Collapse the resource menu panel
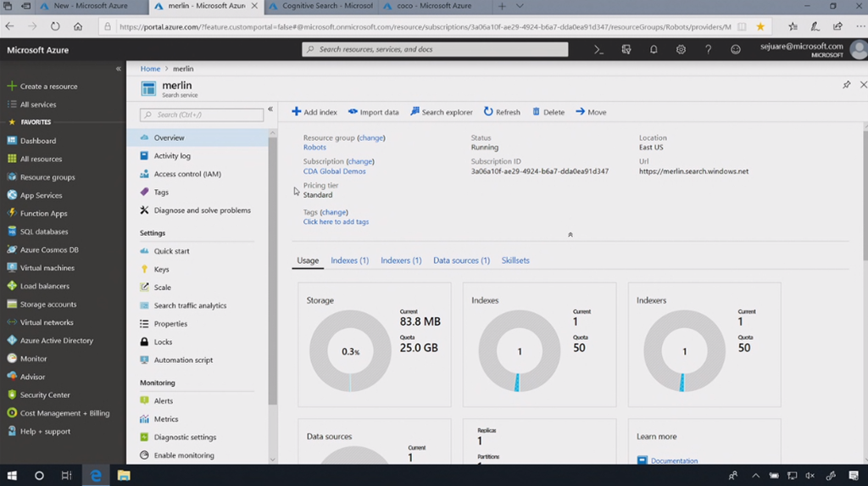 [x=270, y=109]
